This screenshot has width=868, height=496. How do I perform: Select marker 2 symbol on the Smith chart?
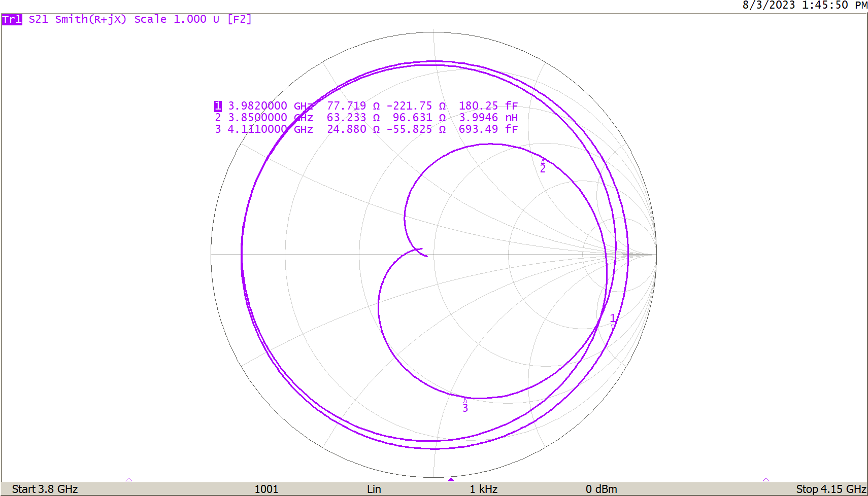(x=543, y=166)
